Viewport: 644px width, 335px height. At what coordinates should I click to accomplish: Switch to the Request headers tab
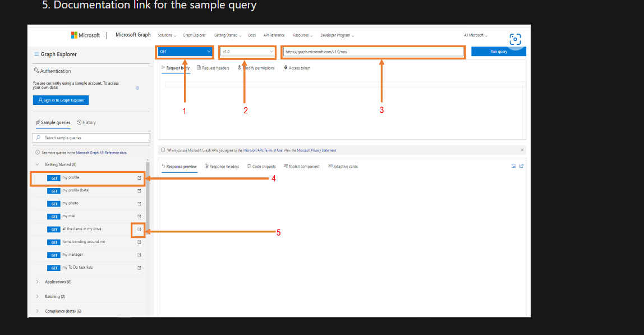click(x=213, y=68)
